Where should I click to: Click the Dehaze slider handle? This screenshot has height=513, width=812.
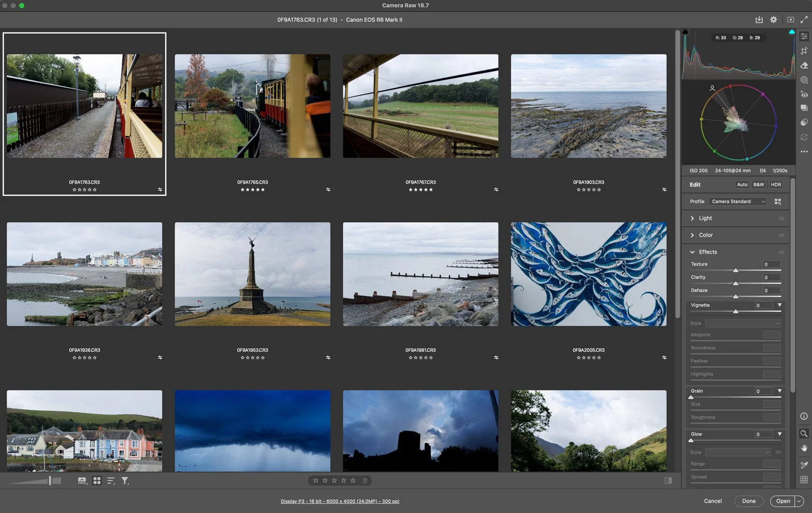coord(736,296)
